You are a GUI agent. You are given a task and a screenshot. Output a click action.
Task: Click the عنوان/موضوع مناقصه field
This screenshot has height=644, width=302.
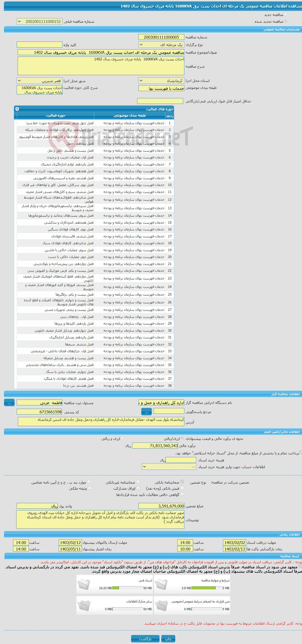101,52
